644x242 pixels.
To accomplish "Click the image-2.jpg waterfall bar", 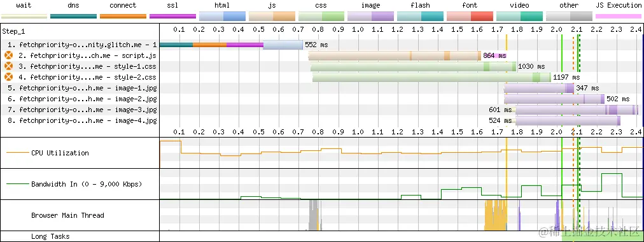I will (x=554, y=99).
